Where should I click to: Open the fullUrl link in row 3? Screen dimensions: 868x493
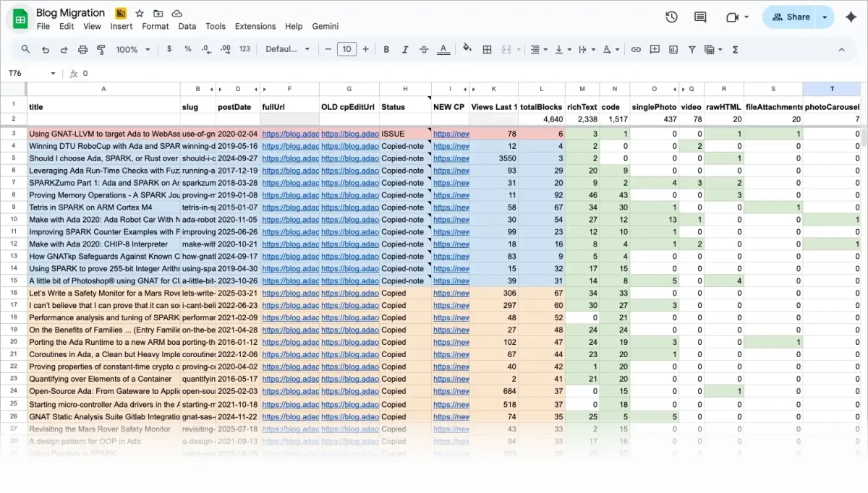(x=290, y=134)
